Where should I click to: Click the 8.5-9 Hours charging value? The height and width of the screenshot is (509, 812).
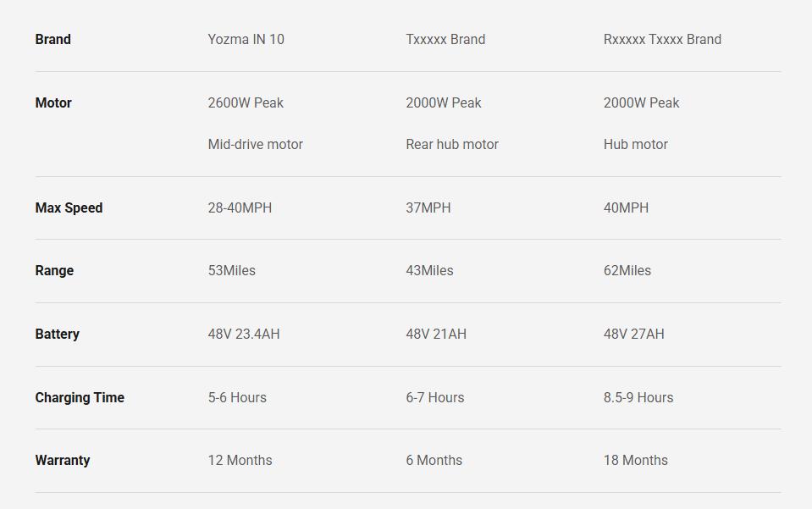[638, 397]
